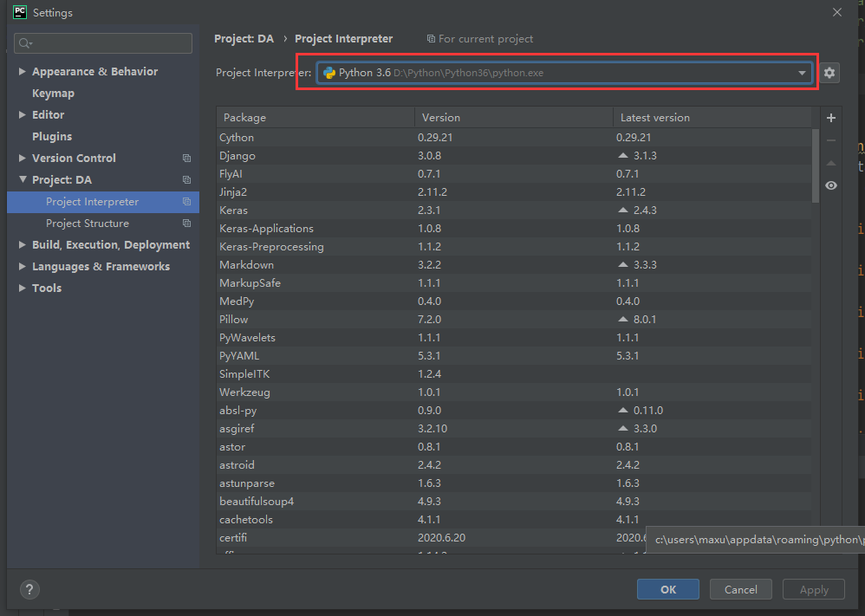
Task: Click the upgrade package arrow icon
Action: click(x=831, y=163)
